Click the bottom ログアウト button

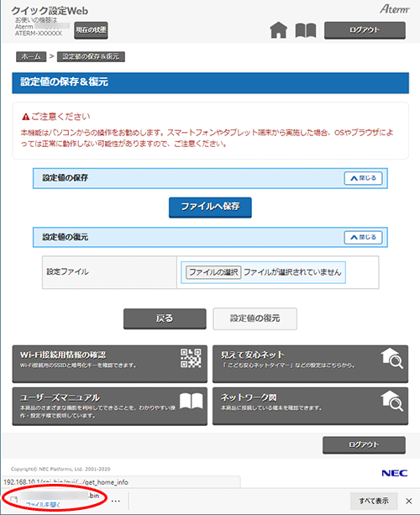coord(364,444)
